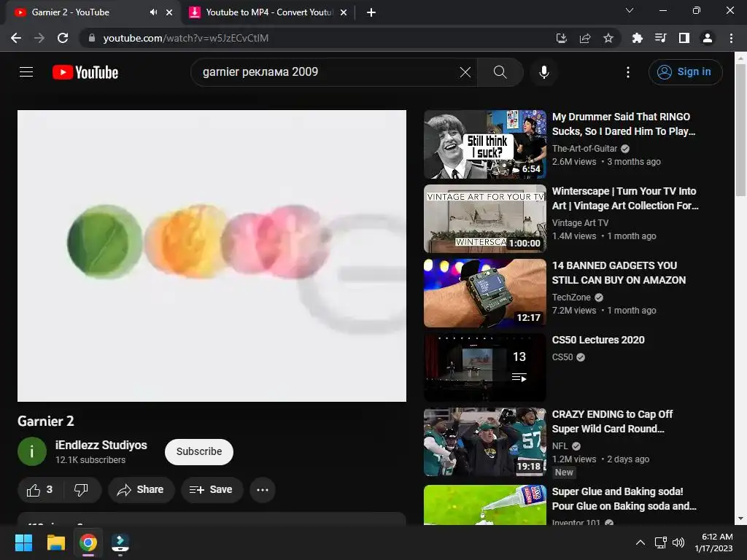Open NFL Crazy Ending video thumbnail
This screenshot has width=747, height=560.
(x=485, y=442)
